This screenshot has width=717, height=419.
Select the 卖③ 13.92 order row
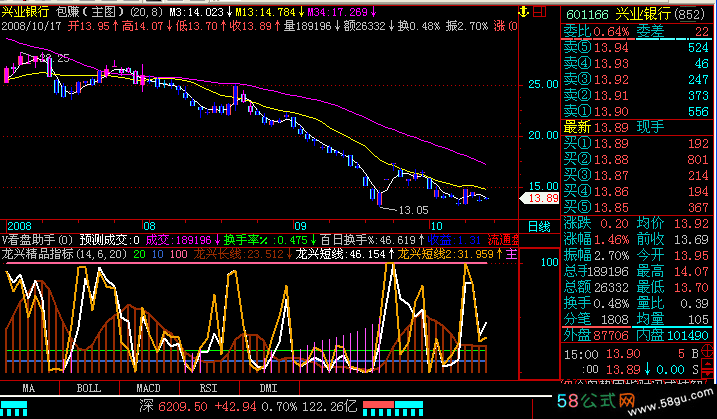tap(636, 80)
